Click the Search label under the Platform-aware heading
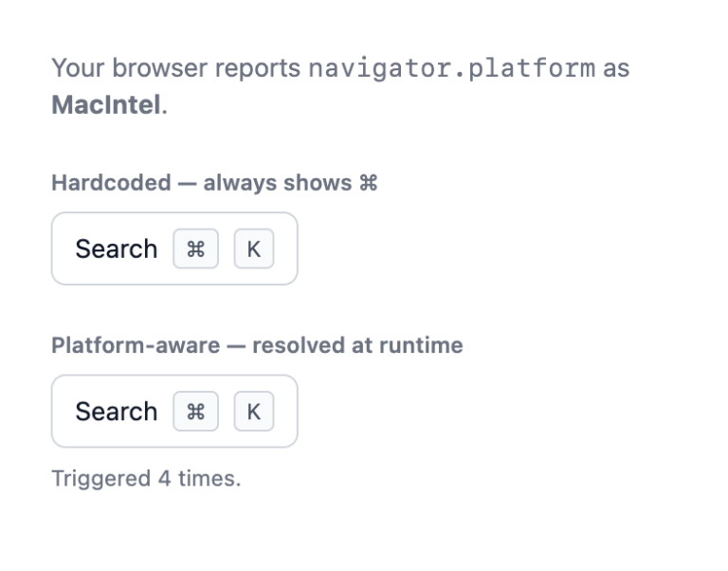Image resolution: width=728 pixels, height=571 pixels. pyautogui.click(x=117, y=412)
